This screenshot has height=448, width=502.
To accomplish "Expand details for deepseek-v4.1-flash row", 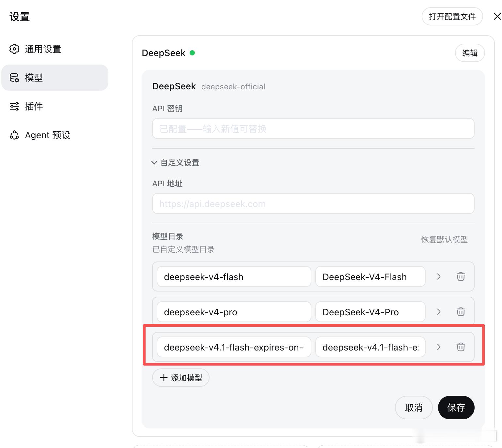I will pos(439,347).
